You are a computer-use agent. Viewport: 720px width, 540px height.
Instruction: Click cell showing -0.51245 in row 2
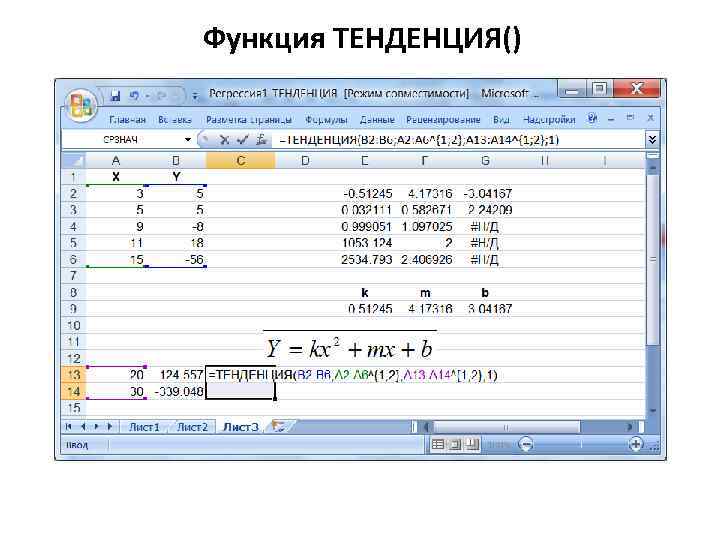366,194
